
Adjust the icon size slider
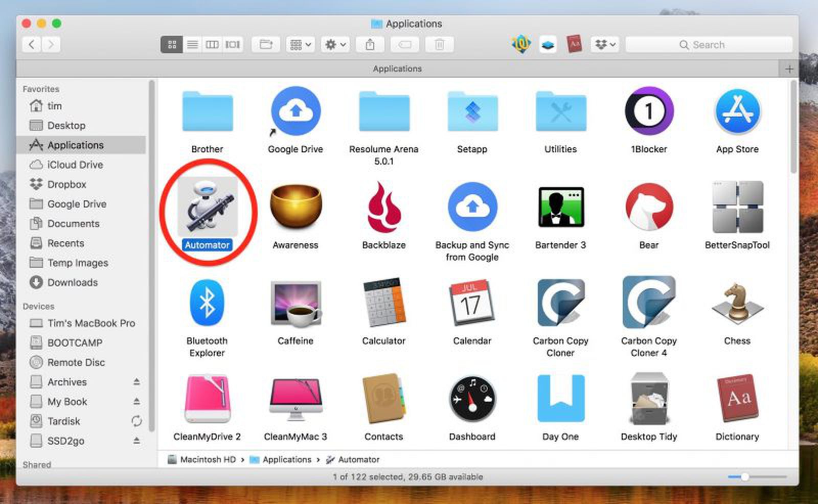[x=745, y=476]
